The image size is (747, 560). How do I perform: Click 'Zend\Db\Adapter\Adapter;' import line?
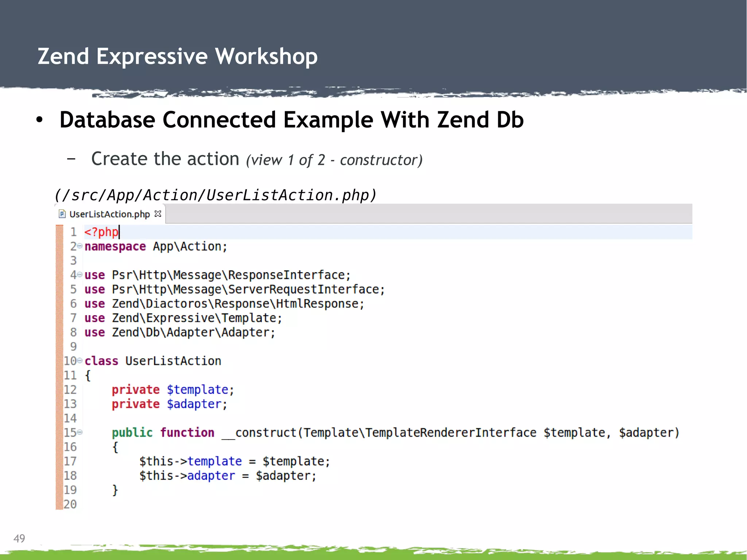tap(193, 332)
